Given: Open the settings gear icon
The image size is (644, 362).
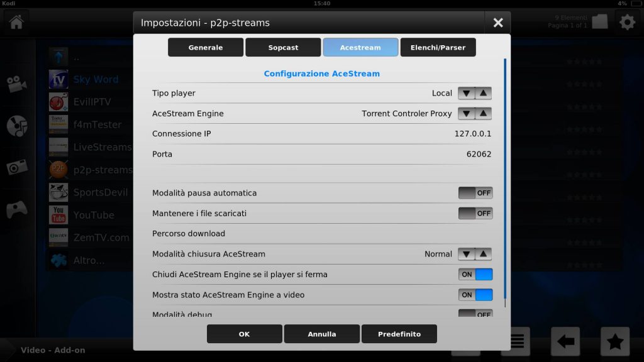Looking at the screenshot, I should [627, 22].
